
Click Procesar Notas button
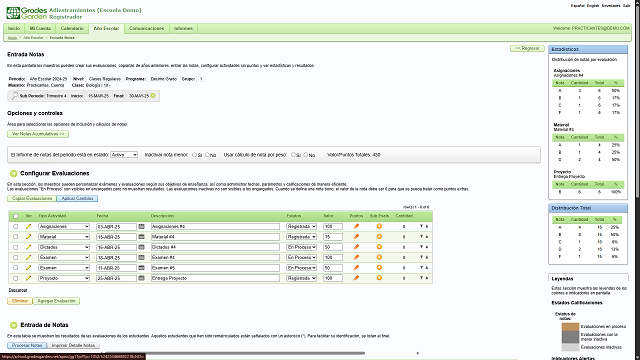coord(27,345)
